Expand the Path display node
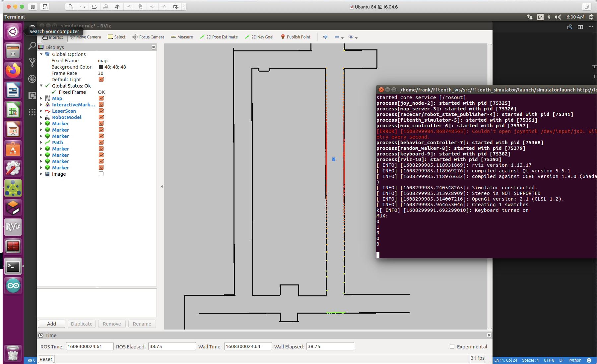This screenshot has height=364, width=597. pyautogui.click(x=41, y=143)
